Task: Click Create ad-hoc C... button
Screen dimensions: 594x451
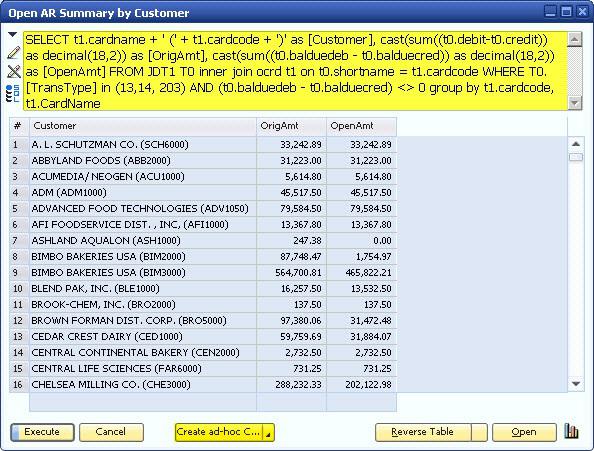Action: 219,432
